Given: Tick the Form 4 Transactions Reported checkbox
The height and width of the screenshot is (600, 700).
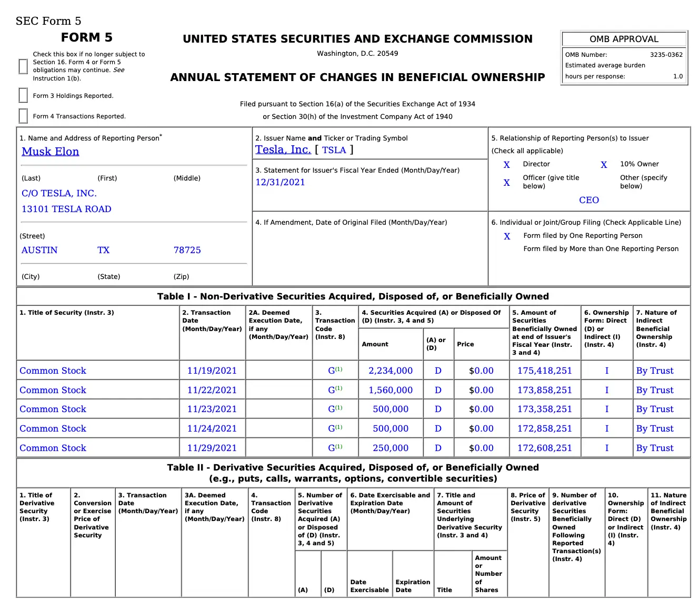Looking at the screenshot, I should [23, 116].
